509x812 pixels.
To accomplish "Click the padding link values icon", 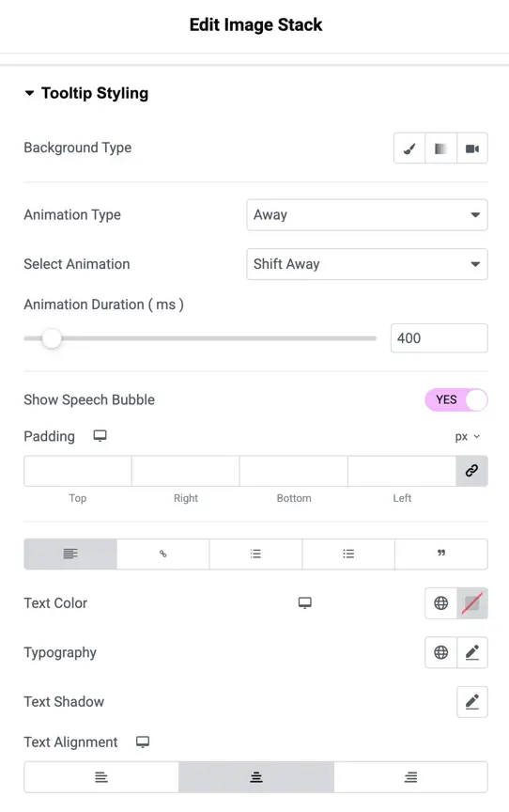I will pos(471,471).
